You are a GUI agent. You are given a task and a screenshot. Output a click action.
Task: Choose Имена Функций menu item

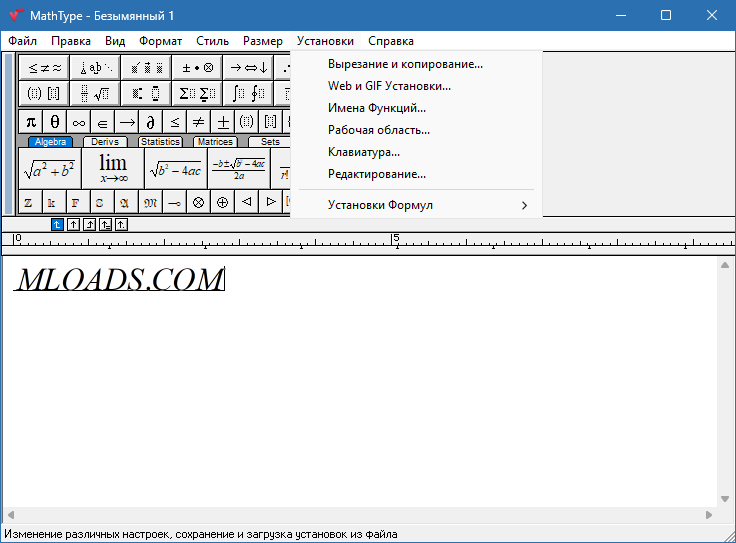tap(416, 108)
